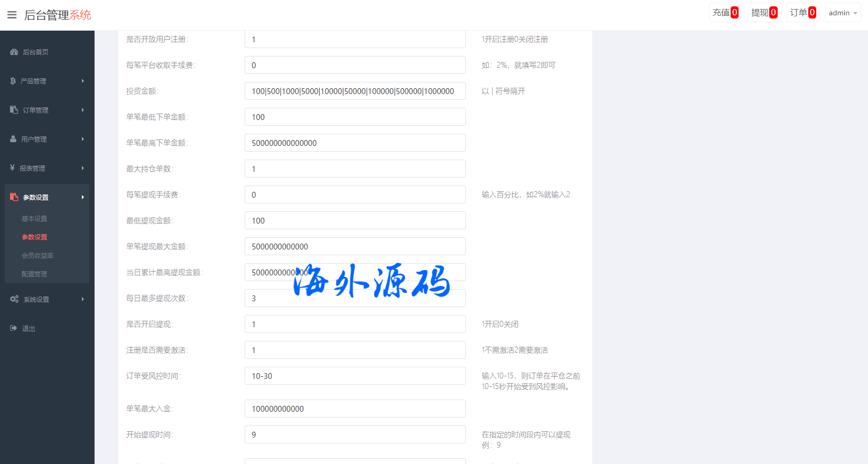Click the bitcoin icon beside 产品管理
868x464 pixels.
(13, 81)
